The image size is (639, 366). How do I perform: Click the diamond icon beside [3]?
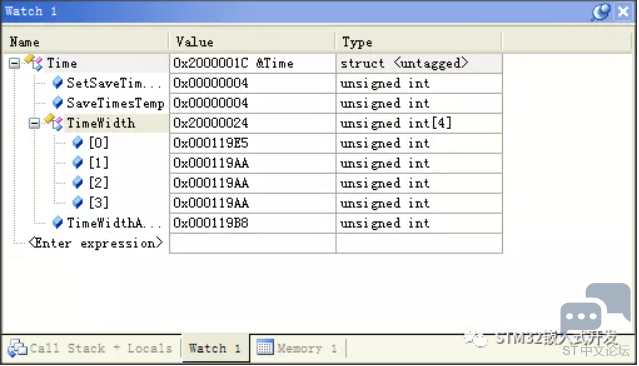tap(77, 203)
